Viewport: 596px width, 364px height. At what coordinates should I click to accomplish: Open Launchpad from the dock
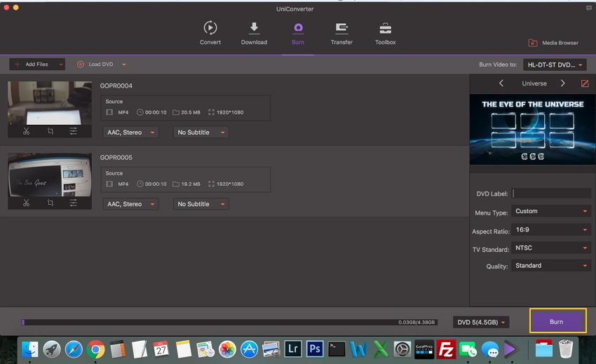pos(52,349)
